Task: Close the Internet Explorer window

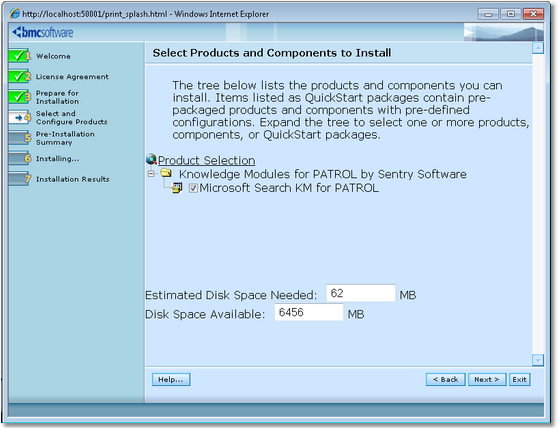Action: point(533,14)
